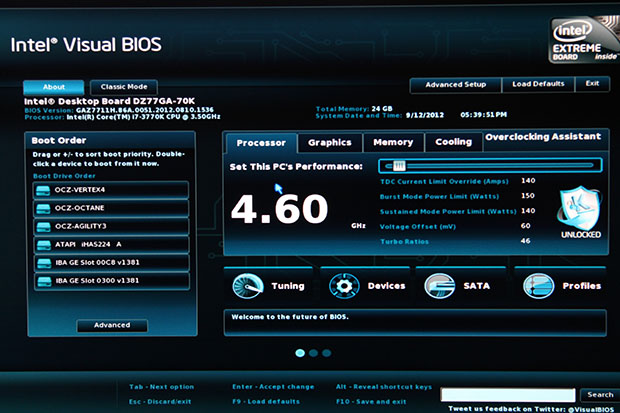Viewport: 620px width, 413px height.
Task: Switch to the Processor tab
Action: click(x=261, y=142)
